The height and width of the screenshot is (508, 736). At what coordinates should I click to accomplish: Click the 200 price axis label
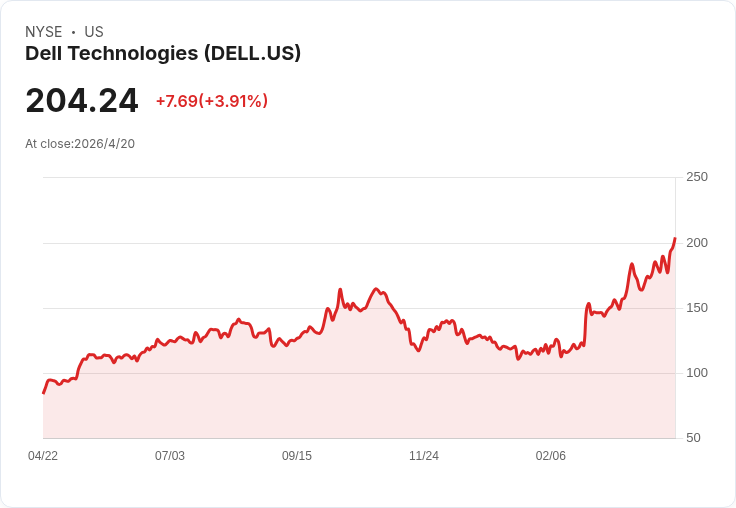pyautogui.click(x=697, y=243)
